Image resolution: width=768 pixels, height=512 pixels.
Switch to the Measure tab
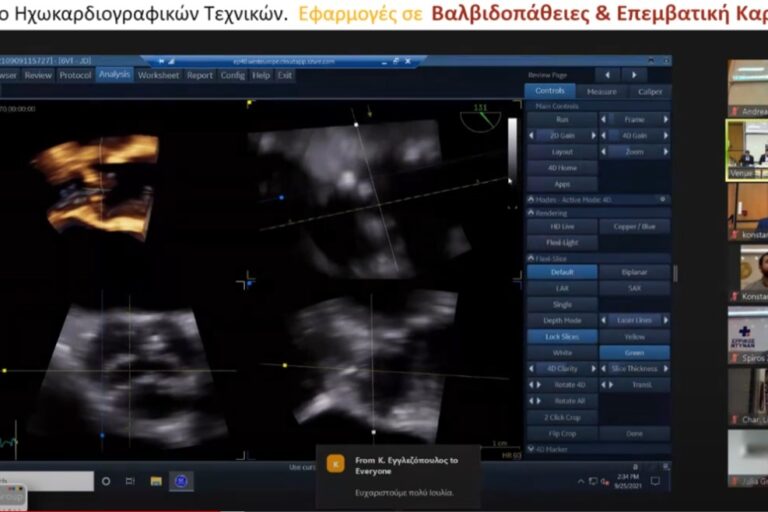[601, 91]
